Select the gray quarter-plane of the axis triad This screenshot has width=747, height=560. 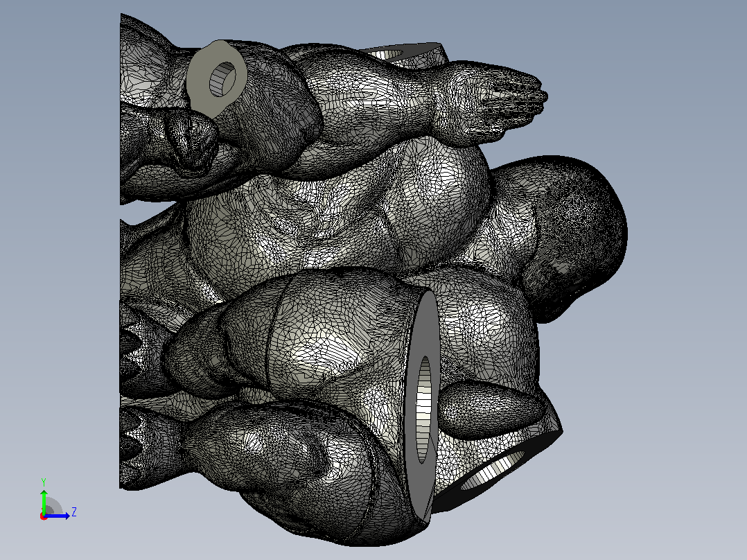click(x=53, y=507)
